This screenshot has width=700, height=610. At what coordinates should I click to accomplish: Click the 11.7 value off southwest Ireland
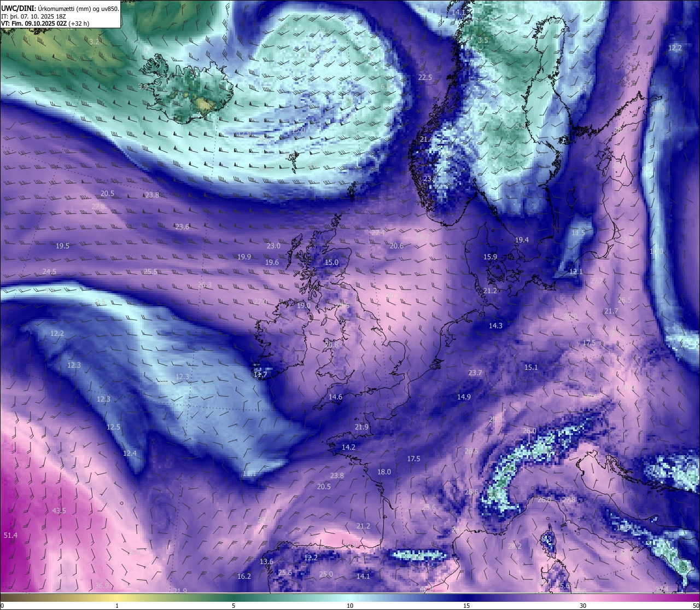260,375
